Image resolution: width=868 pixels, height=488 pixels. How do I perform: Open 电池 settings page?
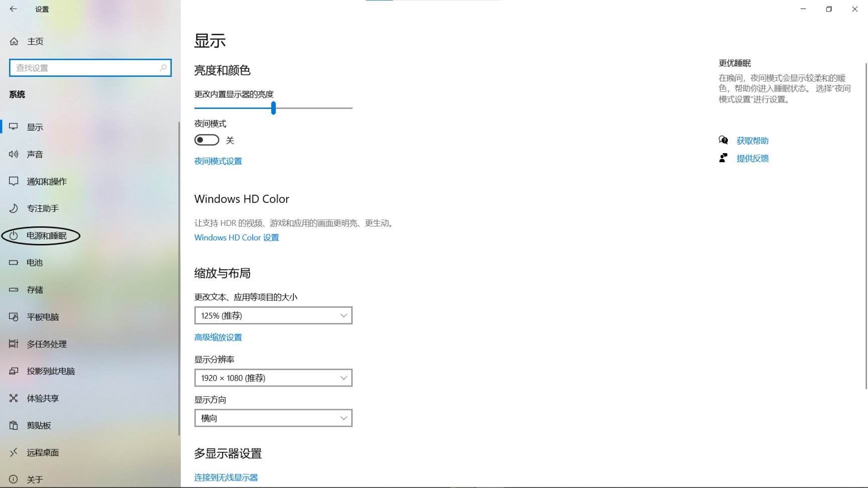[35, 263]
